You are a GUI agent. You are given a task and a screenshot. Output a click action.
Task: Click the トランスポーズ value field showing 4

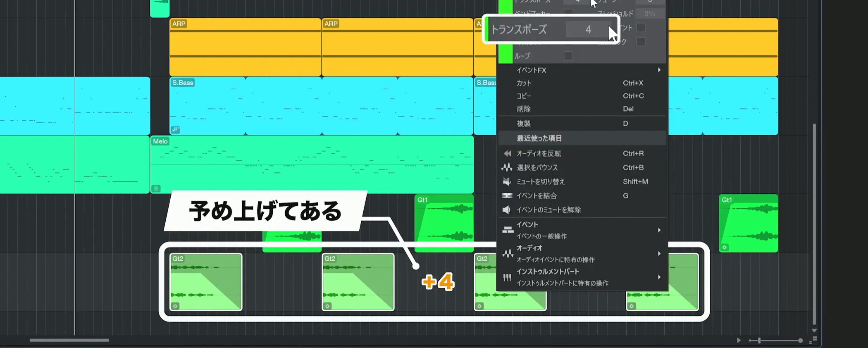588,29
